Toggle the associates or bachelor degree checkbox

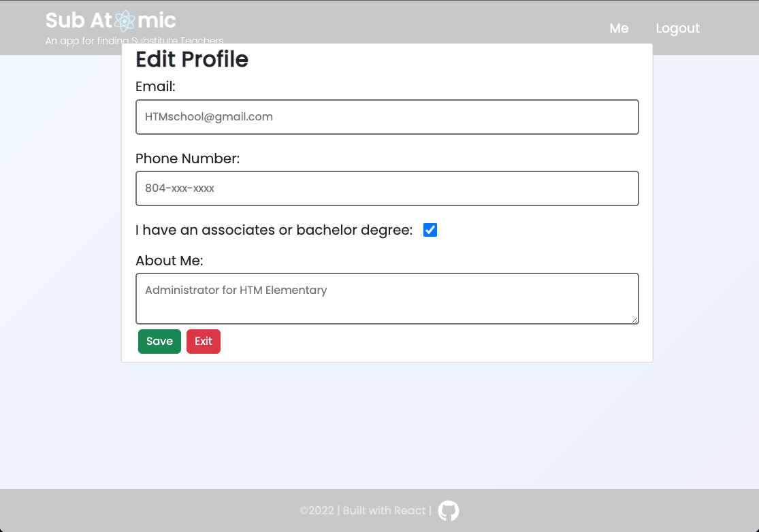tap(430, 230)
